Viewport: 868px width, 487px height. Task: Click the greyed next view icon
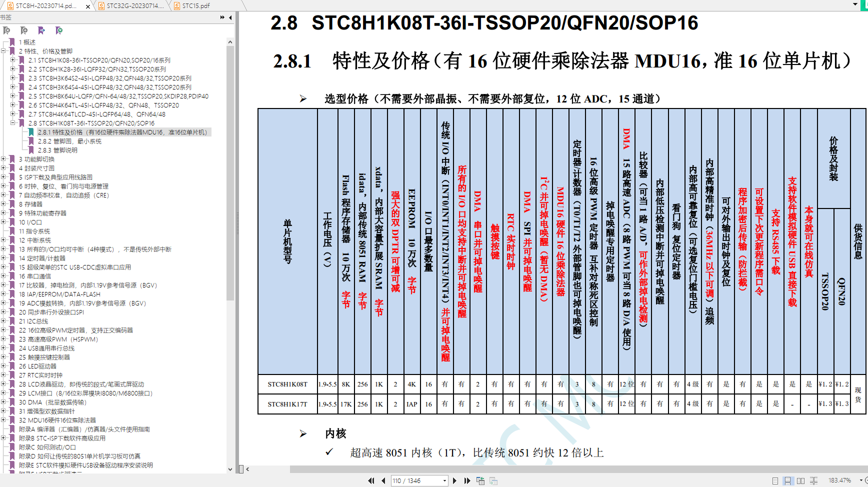tap(493, 480)
